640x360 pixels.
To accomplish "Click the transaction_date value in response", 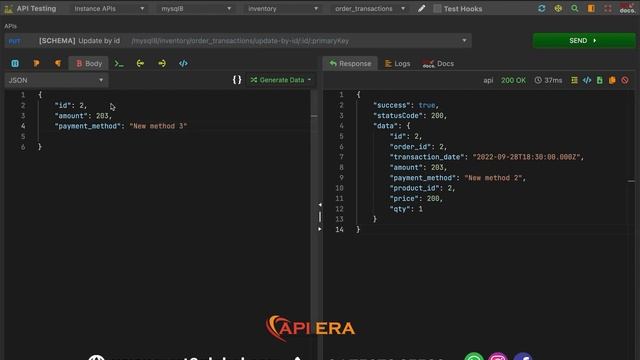I will [527, 157].
